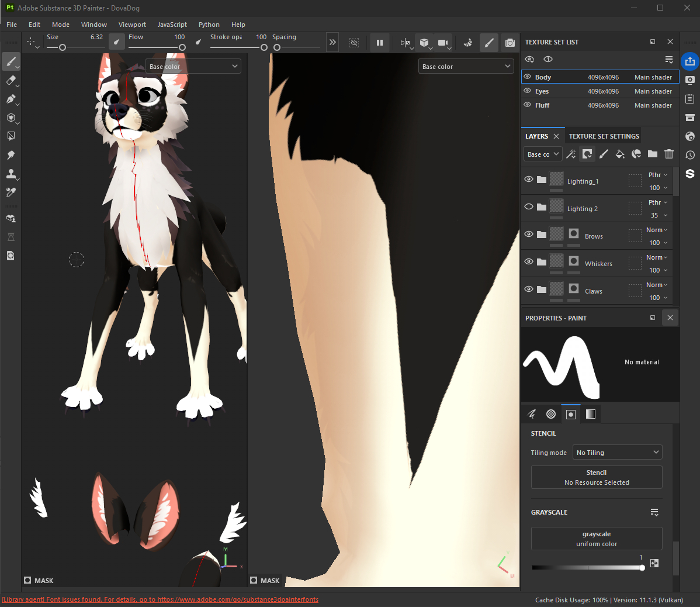Add a fill layer using paint bucket icon
The image size is (700, 607).
tap(620, 154)
